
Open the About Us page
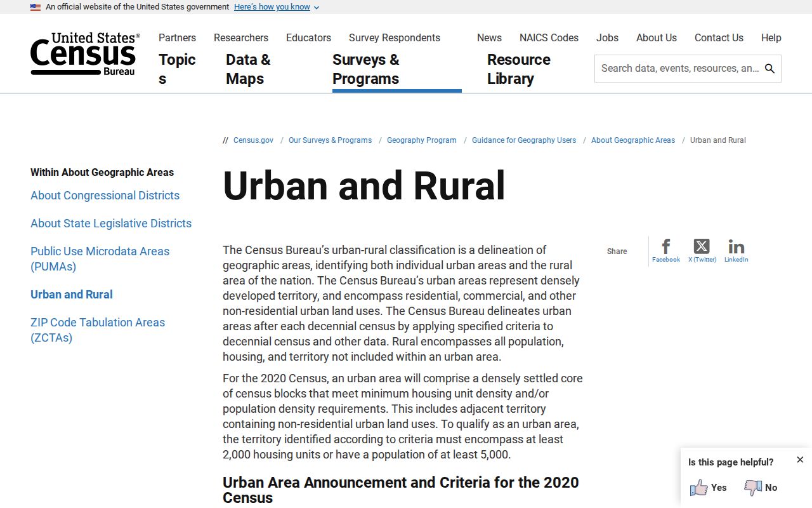tap(657, 38)
